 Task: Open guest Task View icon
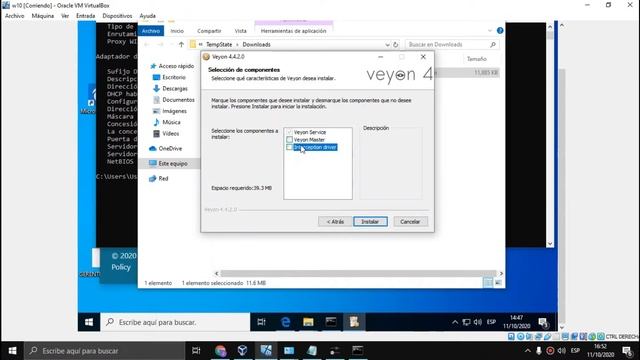(x=262, y=322)
